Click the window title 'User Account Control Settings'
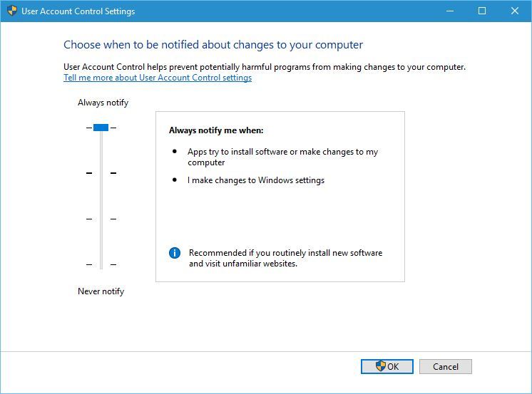The image size is (532, 394). 78,11
